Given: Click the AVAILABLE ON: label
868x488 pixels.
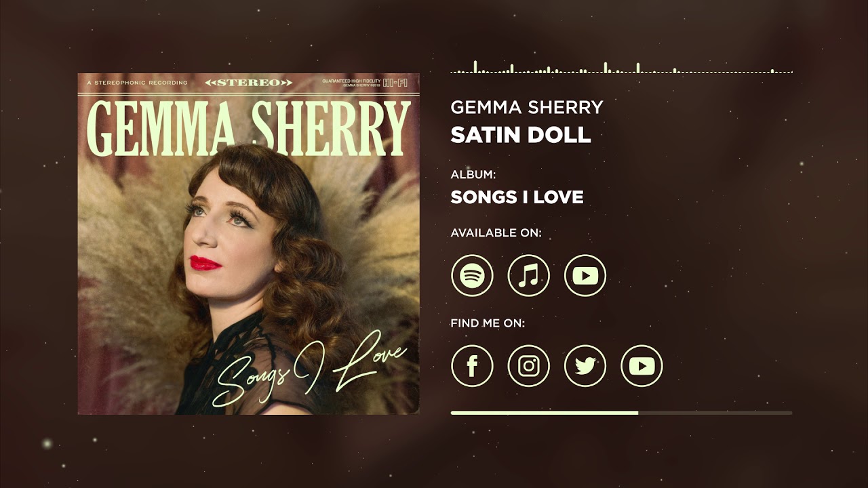Looking at the screenshot, I should pos(496,233).
